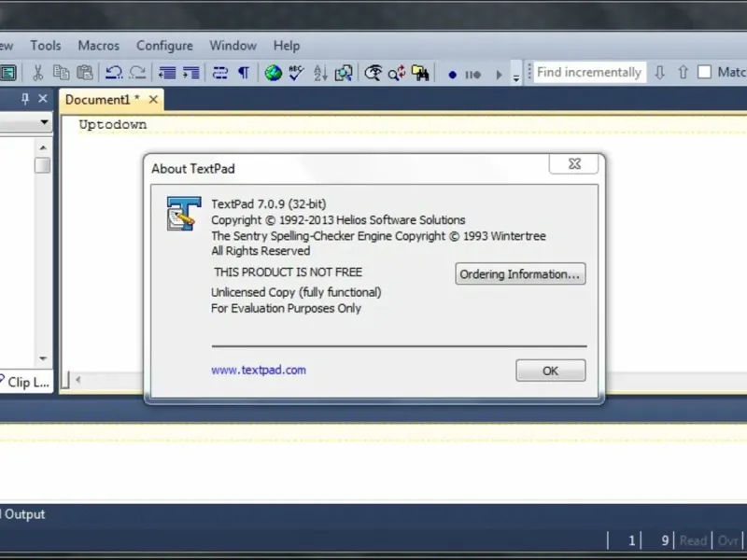Open the Macros menu

point(99,46)
